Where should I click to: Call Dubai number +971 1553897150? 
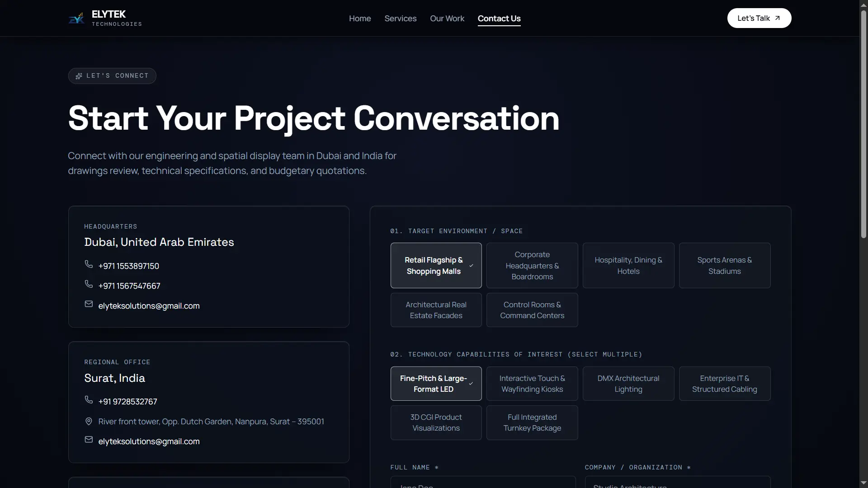coord(129,266)
